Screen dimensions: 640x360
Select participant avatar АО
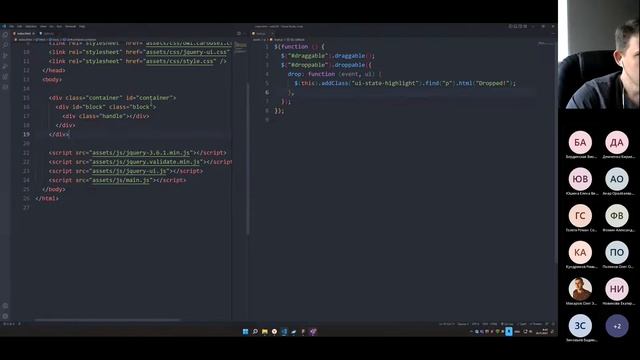tap(617, 179)
